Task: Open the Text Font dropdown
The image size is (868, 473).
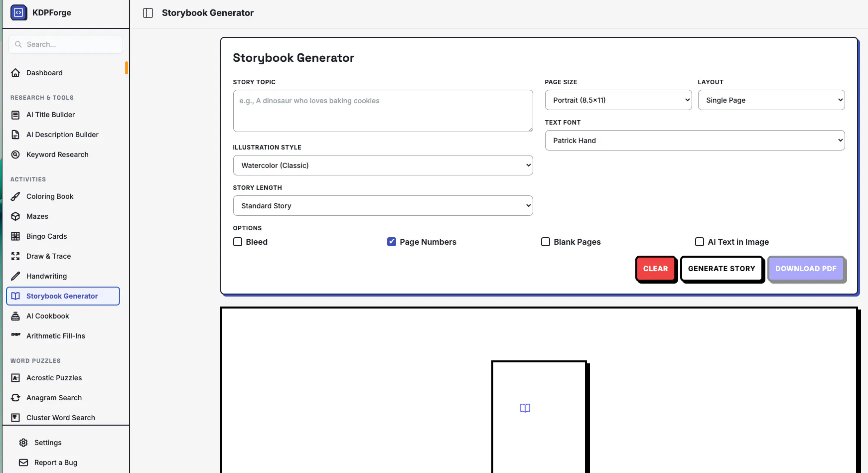Action: (x=695, y=141)
